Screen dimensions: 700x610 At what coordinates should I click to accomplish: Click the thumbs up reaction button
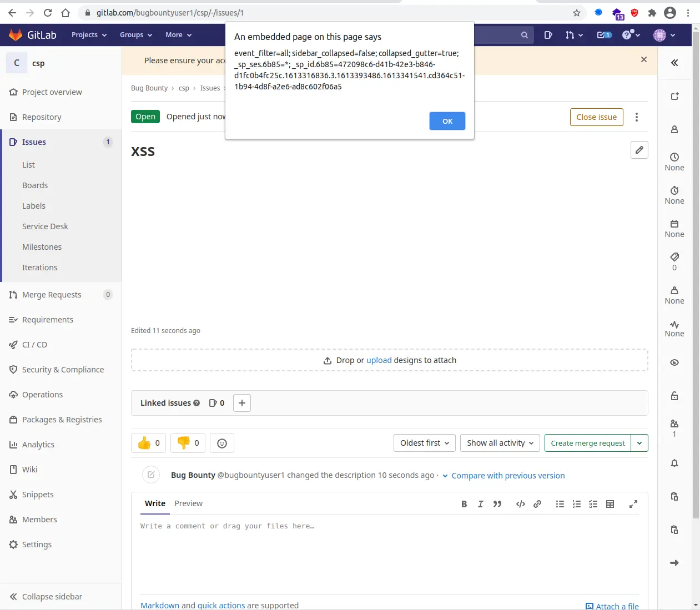click(148, 443)
